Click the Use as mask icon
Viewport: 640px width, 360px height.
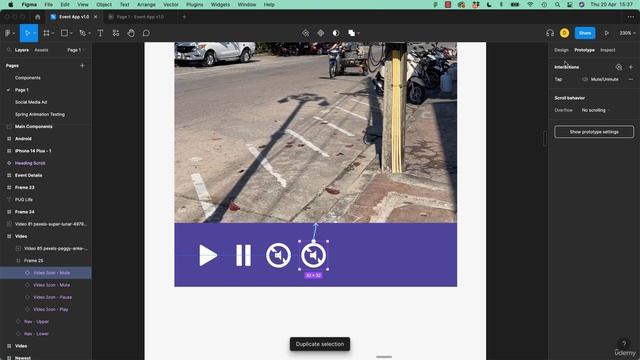tap(336, 33)
